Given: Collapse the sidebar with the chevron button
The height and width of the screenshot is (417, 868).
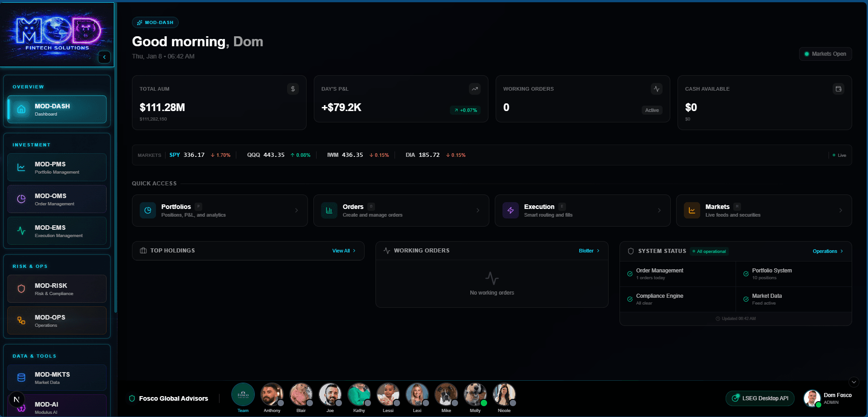Looking at the screenshot, I should (104, 57).
